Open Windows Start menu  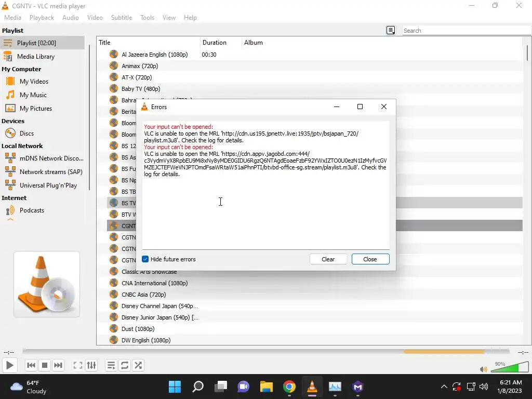click(x=175, y=387)
